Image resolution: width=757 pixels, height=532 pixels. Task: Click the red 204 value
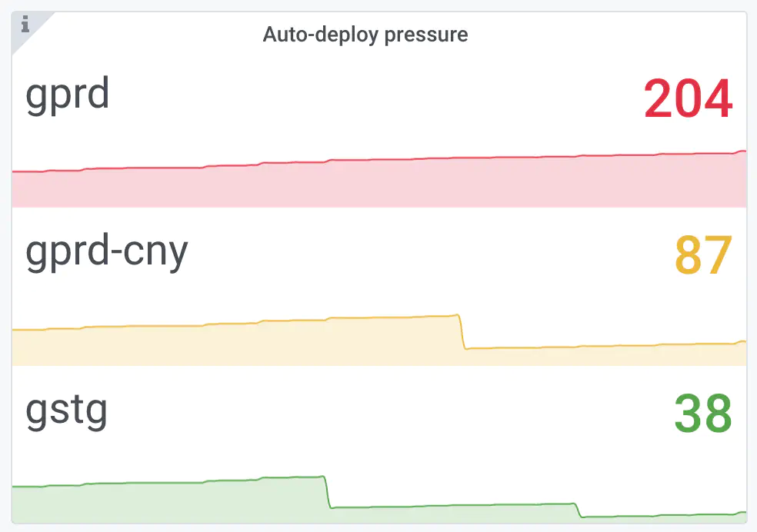point(688,99)
